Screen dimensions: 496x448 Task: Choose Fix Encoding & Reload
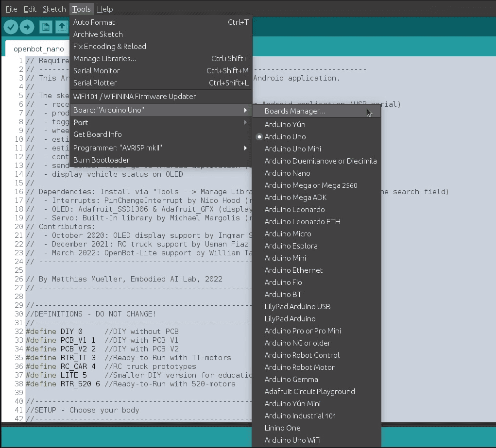(161, 47)
